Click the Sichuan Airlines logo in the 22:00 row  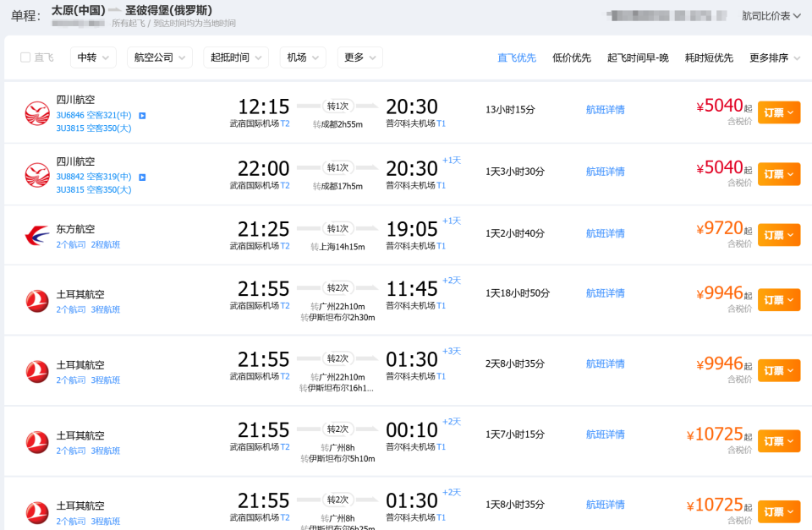37,176
